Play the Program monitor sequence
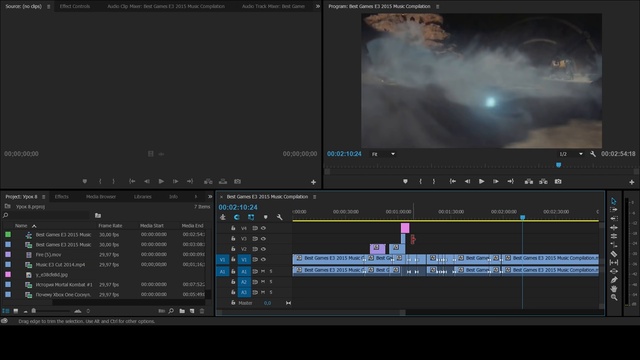Image resolution: width=640 pixels, height=360 pixels. point(482,181)
